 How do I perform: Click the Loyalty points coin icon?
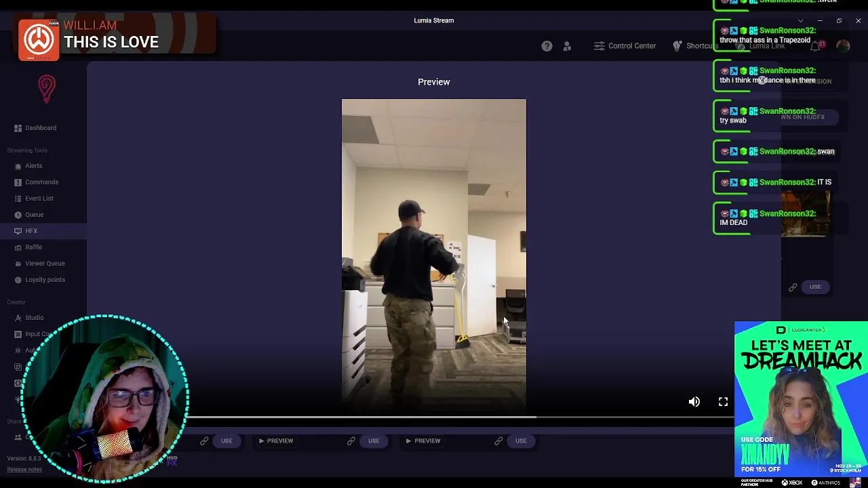(18, 279)
